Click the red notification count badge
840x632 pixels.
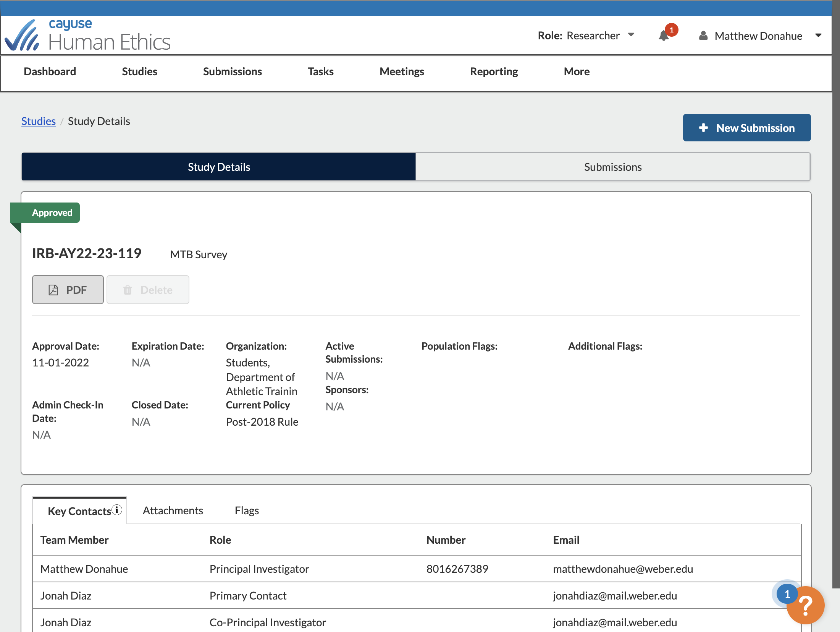[x=671, y=30]
